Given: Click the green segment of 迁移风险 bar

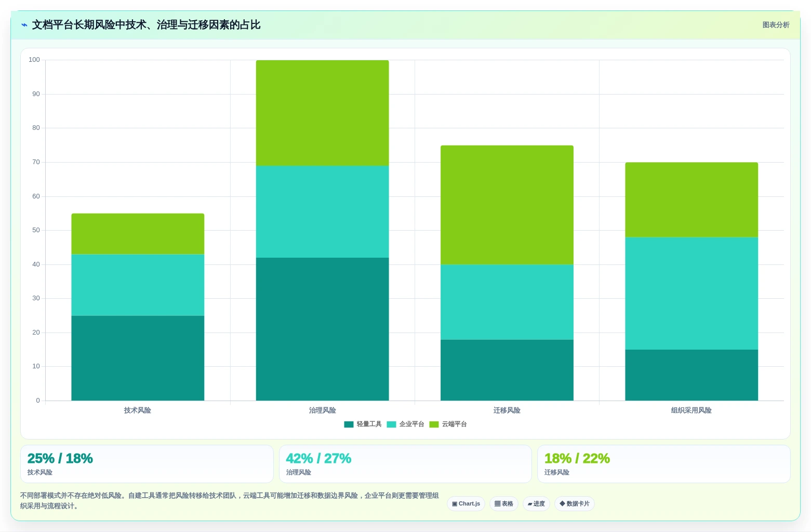Looking at the screenshot, I should click(507, 205).
